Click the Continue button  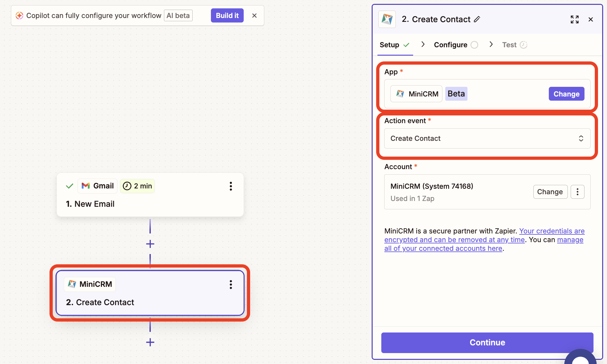(487, 342)
